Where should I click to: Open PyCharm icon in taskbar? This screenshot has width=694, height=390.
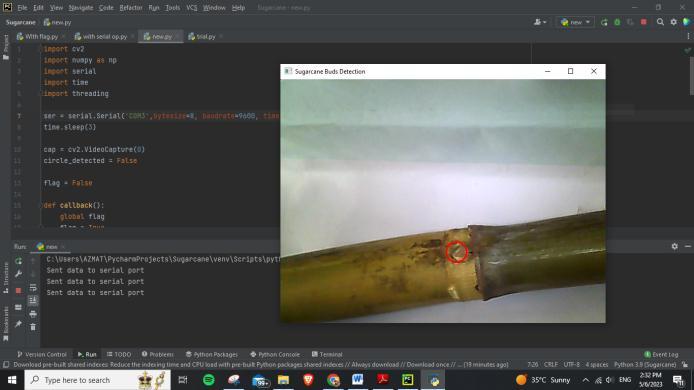[407, 380]
